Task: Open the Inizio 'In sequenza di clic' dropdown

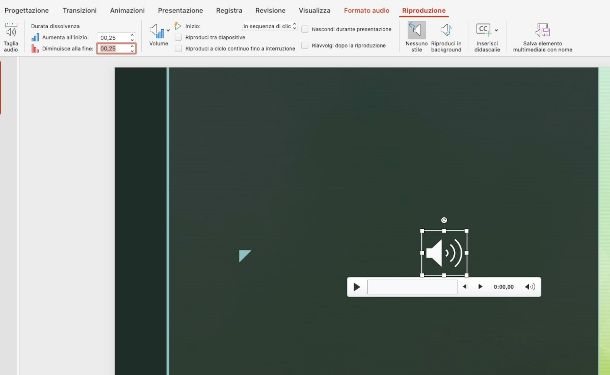Action: point(270,26)
